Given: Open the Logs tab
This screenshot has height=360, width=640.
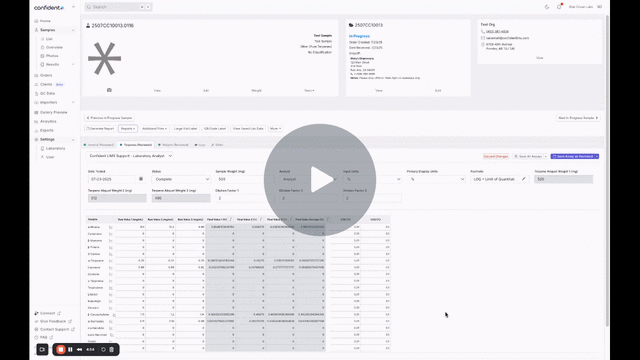Looking at the screenshot, I should 200,145.
